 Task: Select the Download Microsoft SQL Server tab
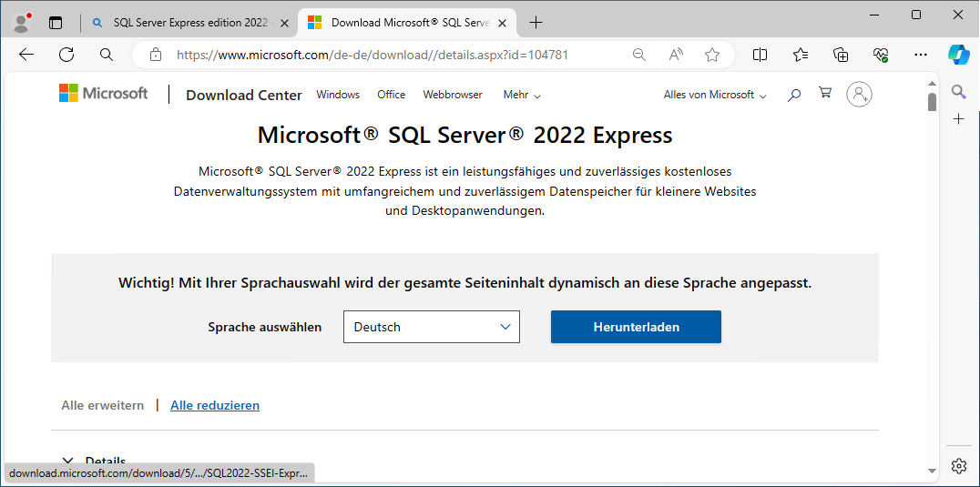point(407,23)
